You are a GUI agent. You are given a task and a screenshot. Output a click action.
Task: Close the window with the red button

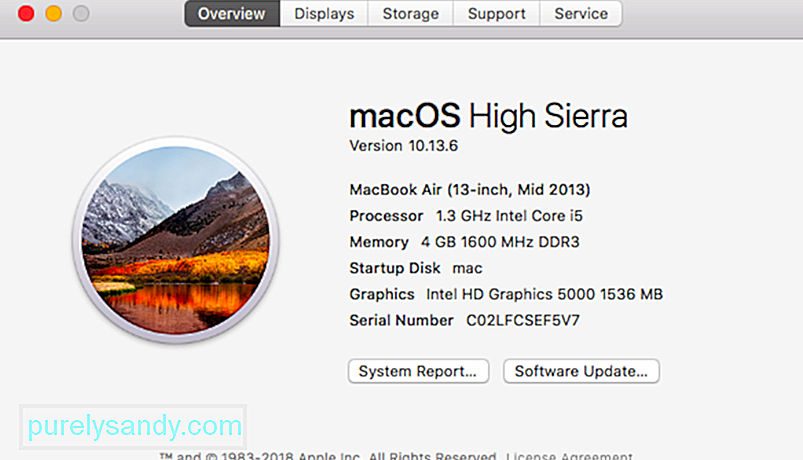click(26, 13)
